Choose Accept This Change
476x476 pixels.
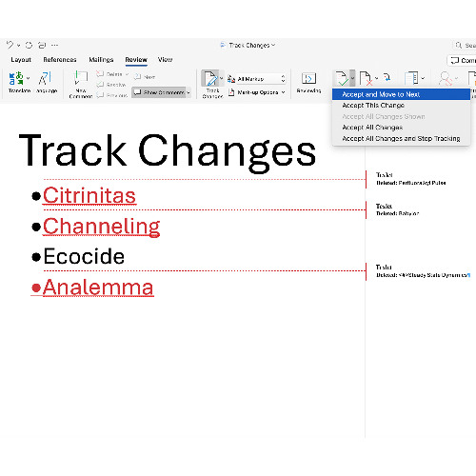(401, 106)
